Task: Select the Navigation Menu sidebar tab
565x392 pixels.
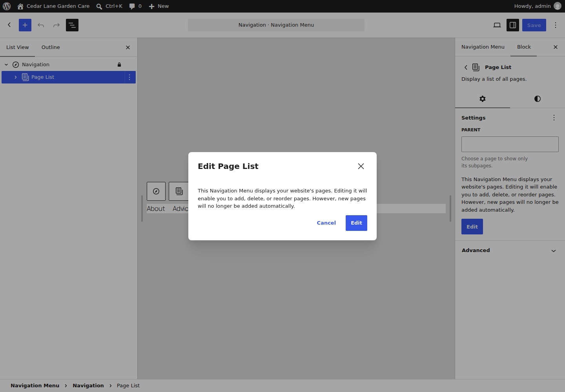Action: pos(483,47)
